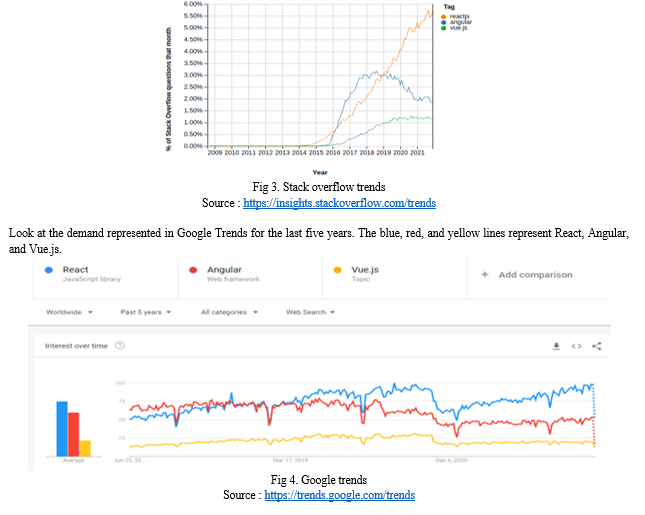Select the React search term card
645x515 pixels.
coord(106,278)
